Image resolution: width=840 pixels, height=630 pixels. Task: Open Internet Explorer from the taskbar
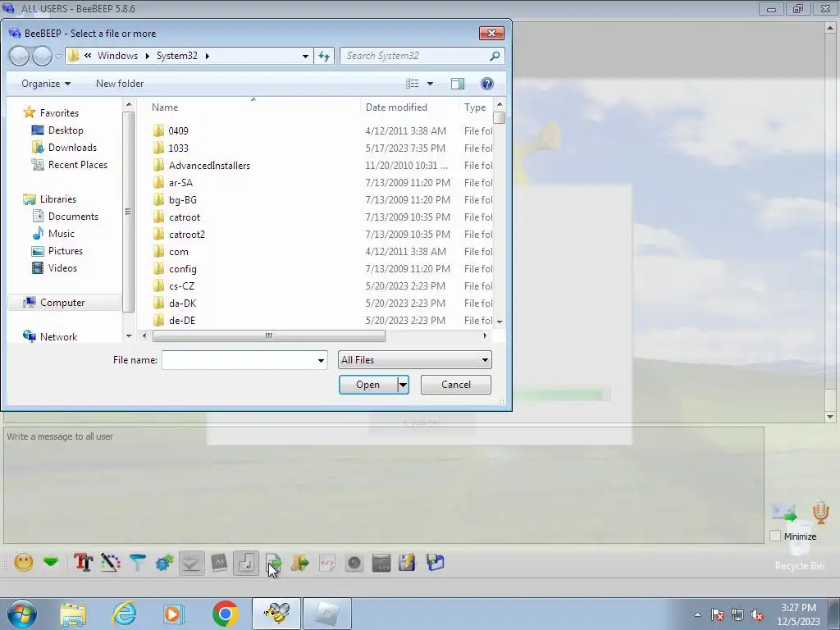coord(125,614)
